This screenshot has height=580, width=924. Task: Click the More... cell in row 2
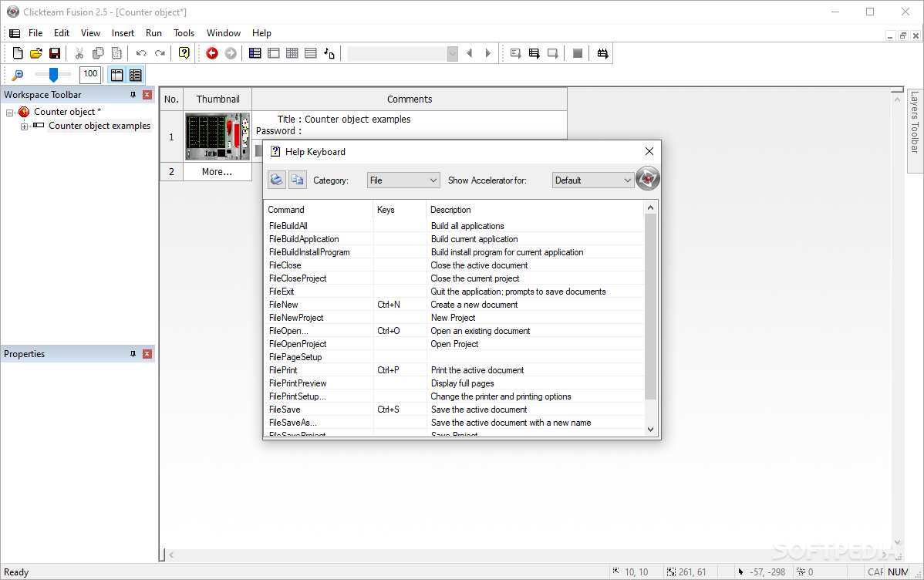pos(218,171)
